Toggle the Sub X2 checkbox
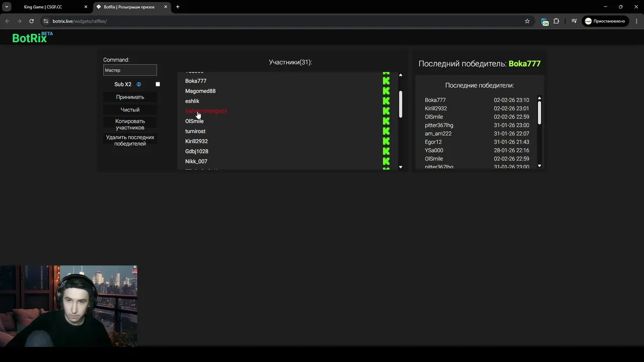Image resolution: width=644 pixels, height=362 pixels. [x=157, y=84]
